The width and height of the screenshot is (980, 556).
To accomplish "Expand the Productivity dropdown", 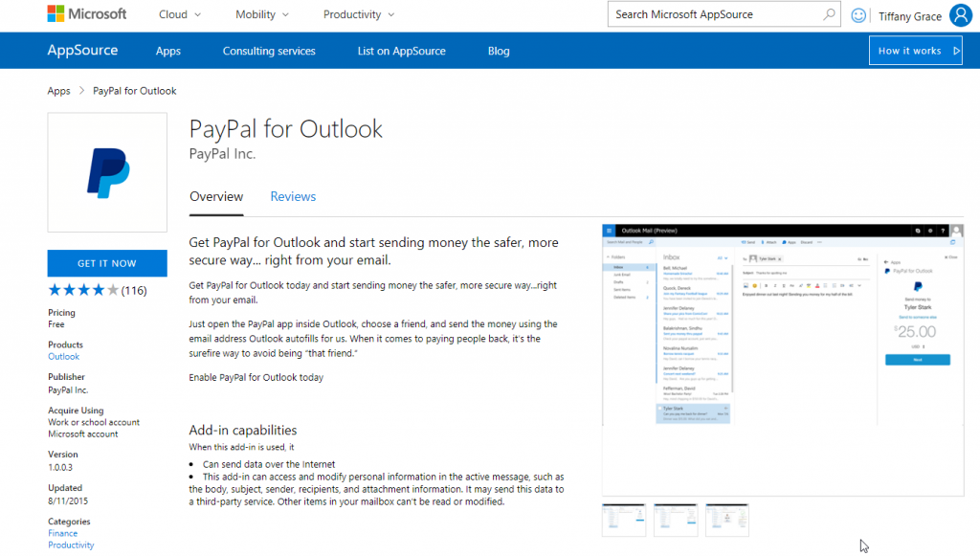I will 358,13.
